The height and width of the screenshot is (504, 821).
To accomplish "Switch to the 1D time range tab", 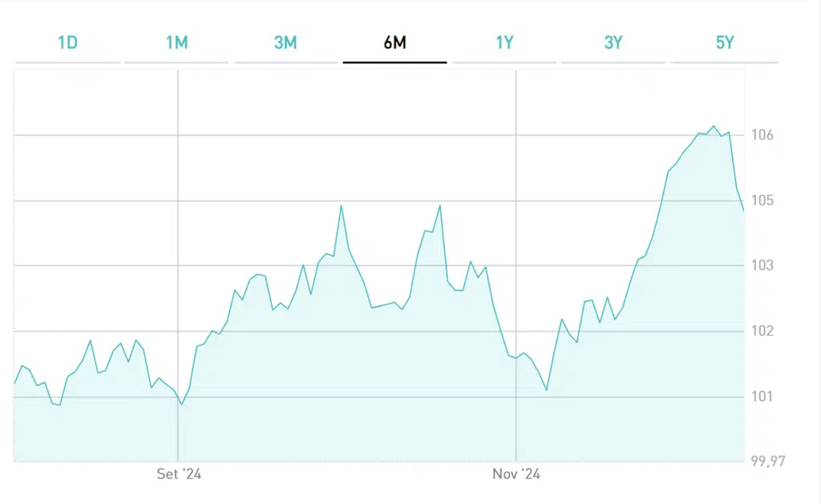I will (x=67, y=43).
